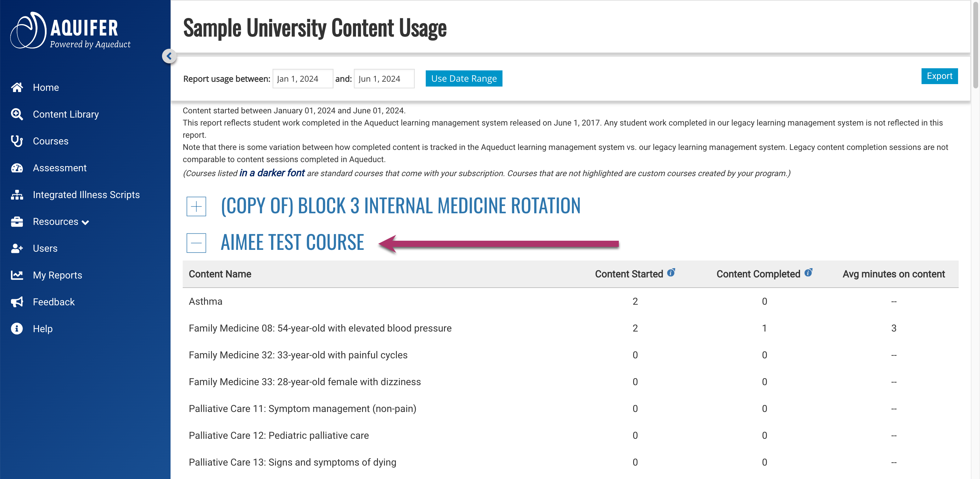
Task: Click the Feedback megaphone icon
Action: pyautogui.click(x=17, y=302)
